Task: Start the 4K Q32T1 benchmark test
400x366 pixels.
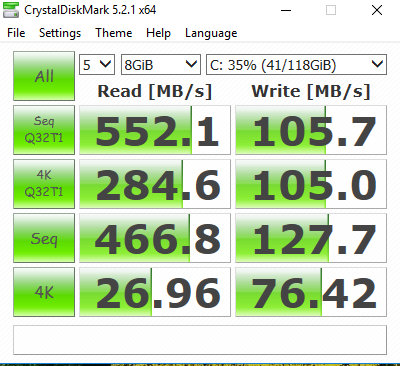Action: 44,184
